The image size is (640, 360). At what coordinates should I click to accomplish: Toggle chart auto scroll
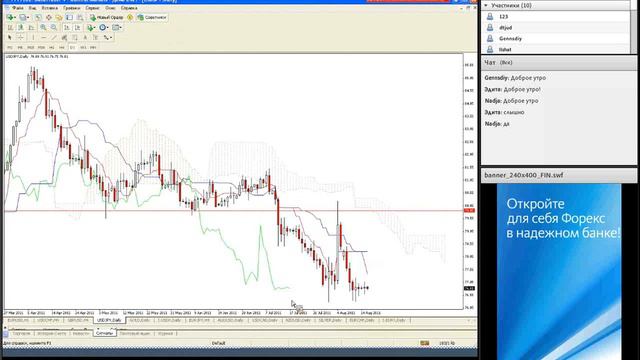click(x=67, y=27)
